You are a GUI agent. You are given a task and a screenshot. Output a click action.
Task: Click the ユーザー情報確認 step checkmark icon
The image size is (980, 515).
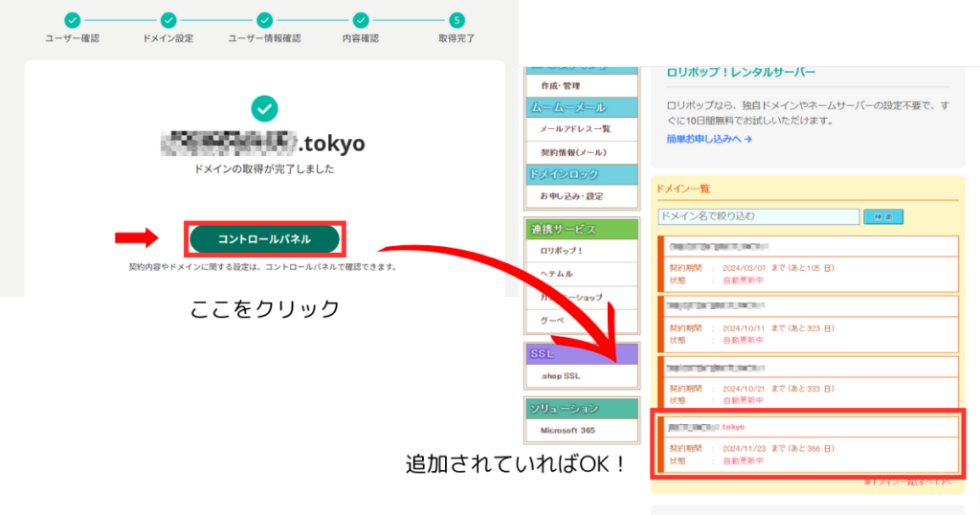pos(265,20)
